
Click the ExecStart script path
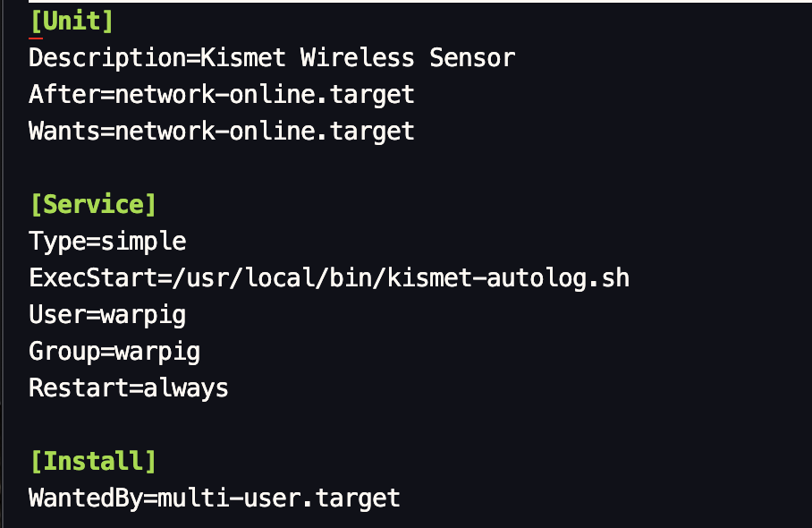[x=401, y=278]
